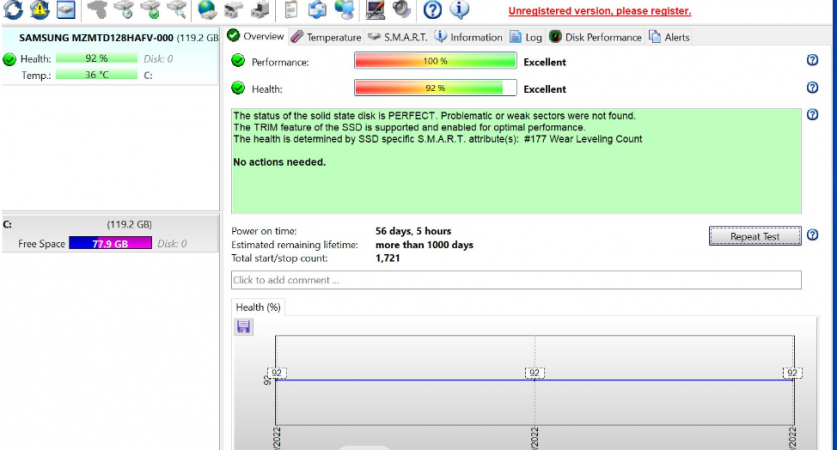Click the Health 92 % bar in overview
Screen dimensions: 837x450
[x=435, y=88]
